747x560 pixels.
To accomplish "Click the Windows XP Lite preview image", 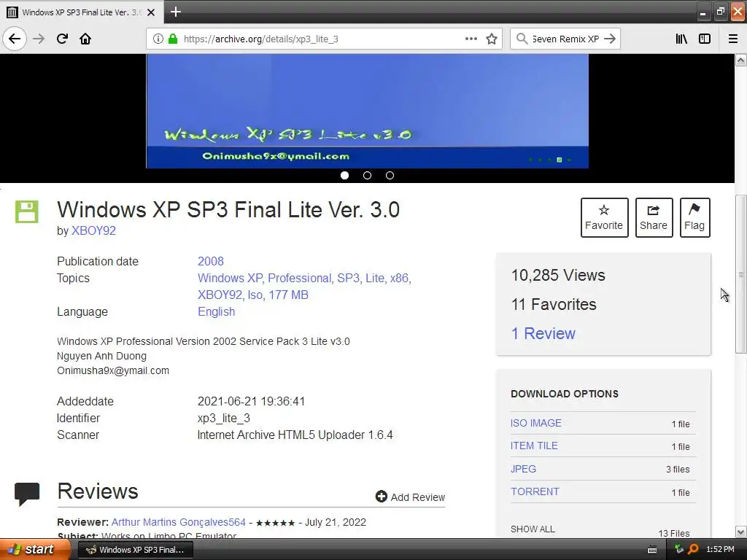I will tap(368, 111).
